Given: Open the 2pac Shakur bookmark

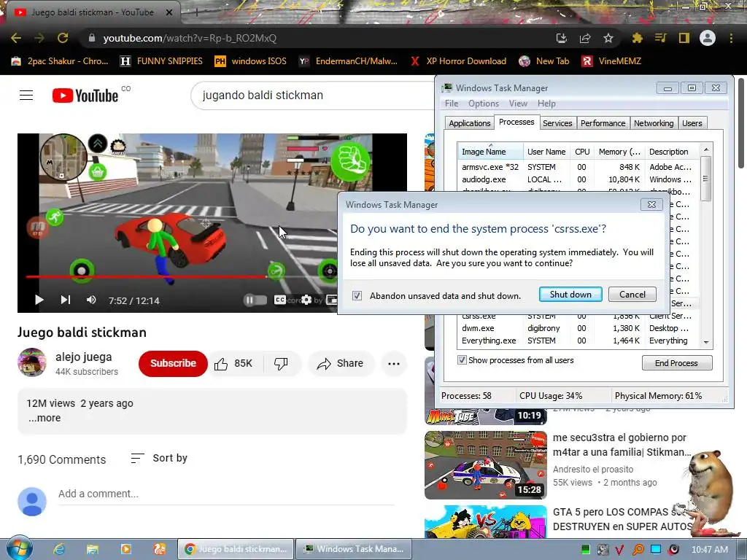Looking at the screenshot, I should pyautogui.click(x=60, y=61).
